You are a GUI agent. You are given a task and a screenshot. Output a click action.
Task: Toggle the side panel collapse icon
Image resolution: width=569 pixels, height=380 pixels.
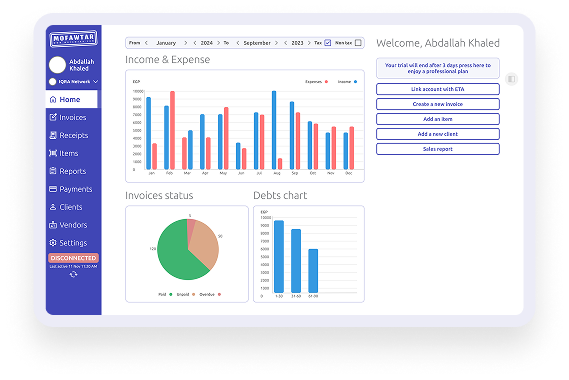[x=511, y=79]
